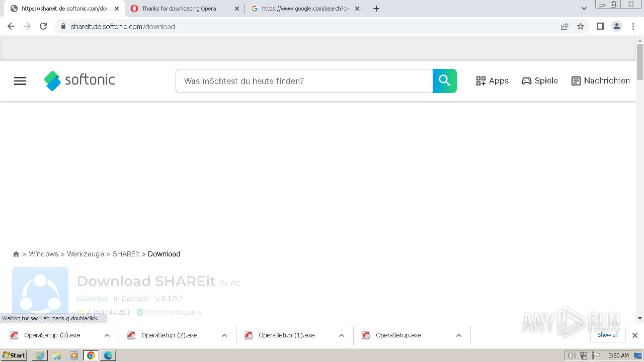
Task: Close the downloads bar
Action: [635, 335]
